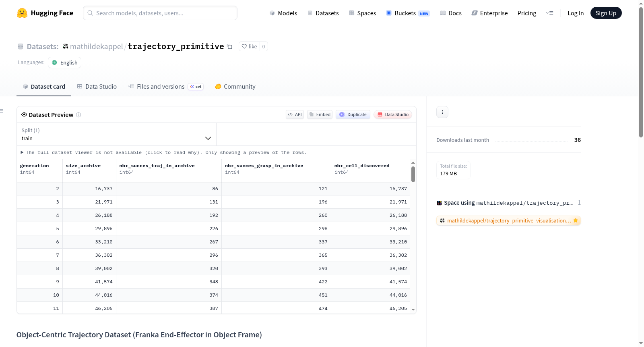Click the mathildekappel avatar icon

(x=66, y=46)
